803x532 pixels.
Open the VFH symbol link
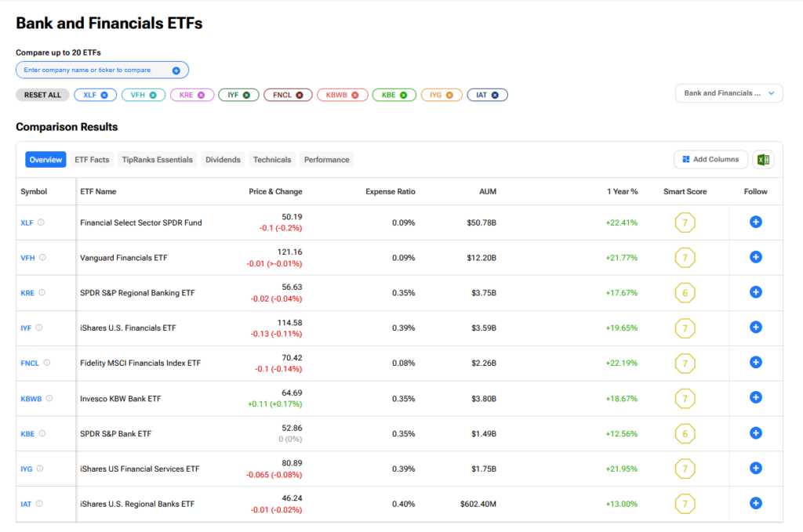[27, 259]
